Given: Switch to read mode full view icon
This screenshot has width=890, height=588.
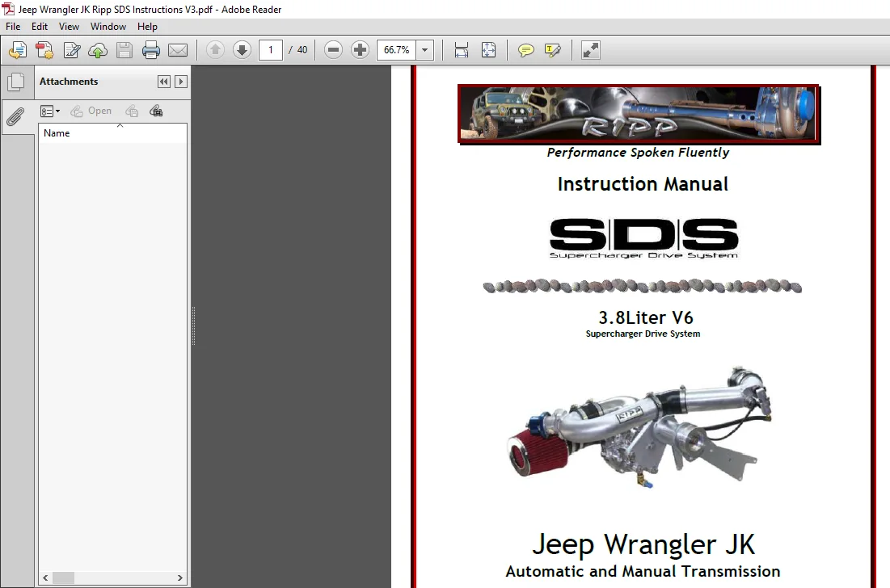Looking at the screenshot, I should click(x=591, y=50).
